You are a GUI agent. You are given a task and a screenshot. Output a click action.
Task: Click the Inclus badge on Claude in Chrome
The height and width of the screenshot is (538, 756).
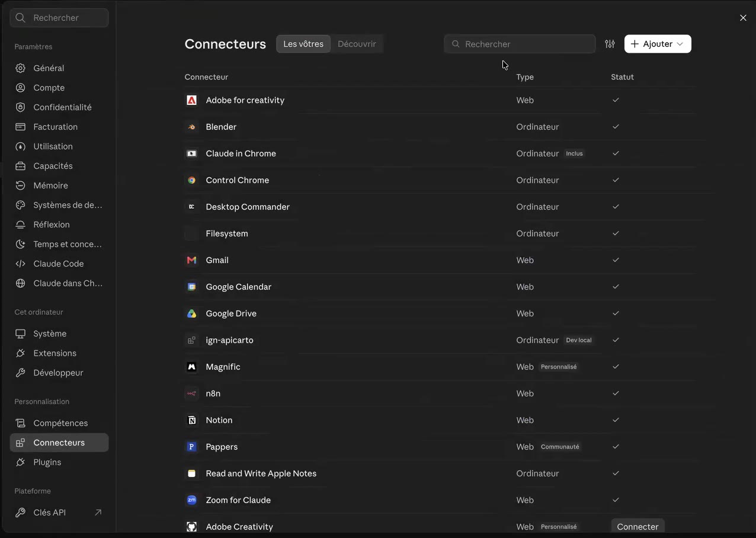point(574,153)
